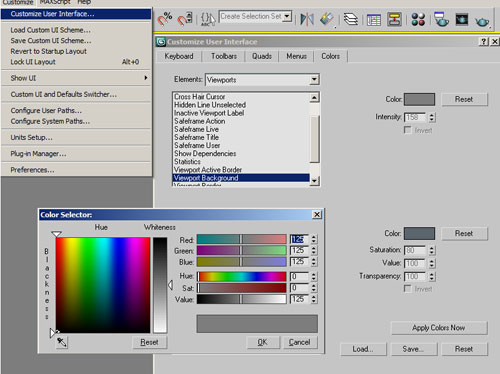Enable the Invert checkbox under Intensity

[407, 130]
